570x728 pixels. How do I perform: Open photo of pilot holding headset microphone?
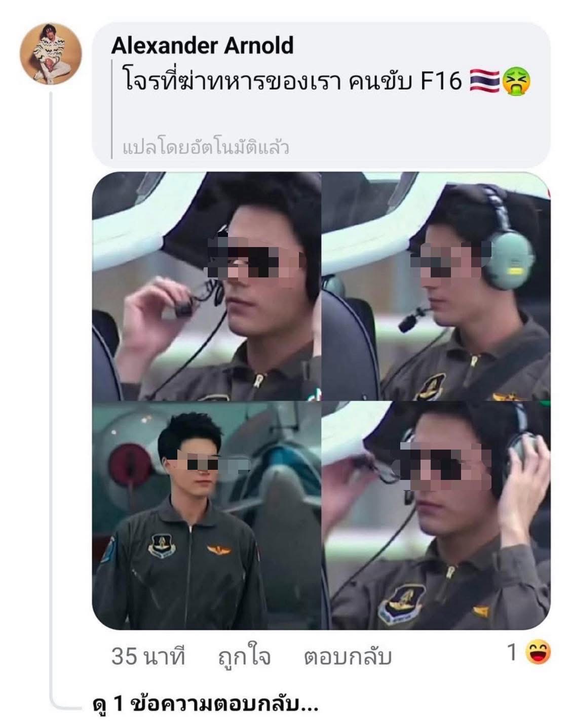pos(206,287)
